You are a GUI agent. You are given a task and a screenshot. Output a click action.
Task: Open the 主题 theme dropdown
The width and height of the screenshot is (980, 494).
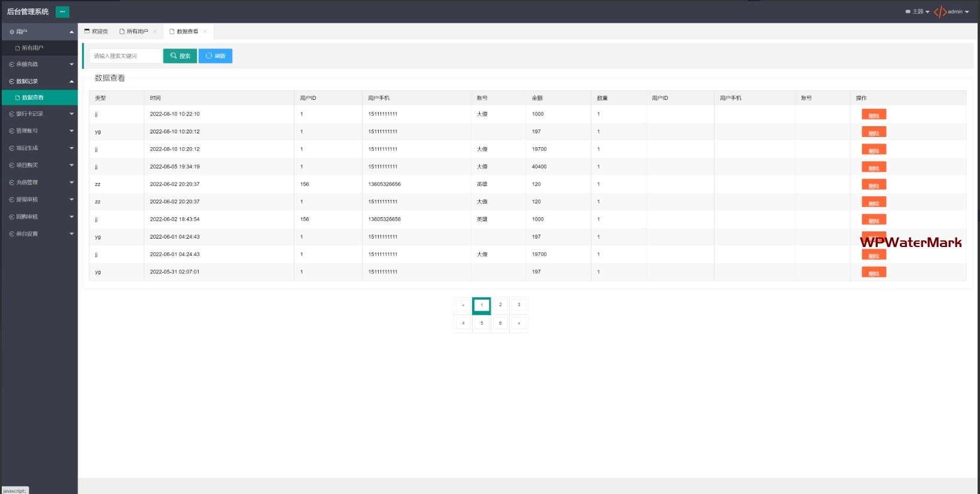[918, 12]
